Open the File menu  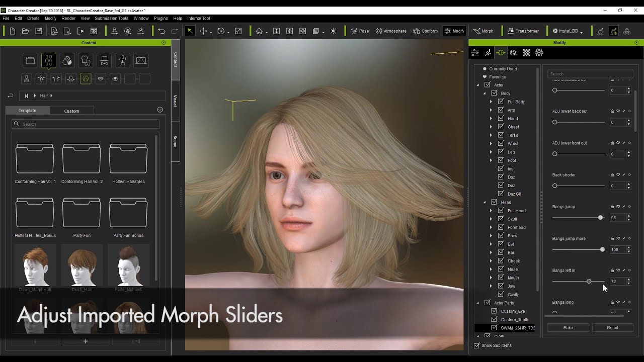[6, 19]
